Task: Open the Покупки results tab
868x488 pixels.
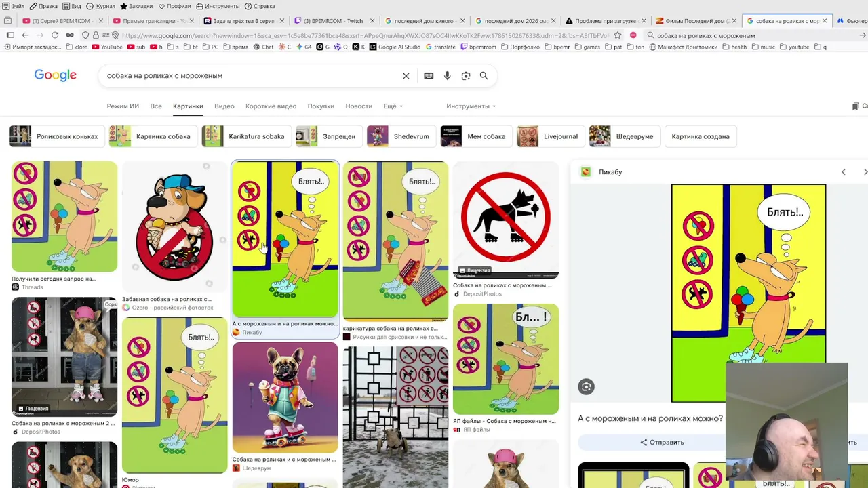Action: point(321,106)
